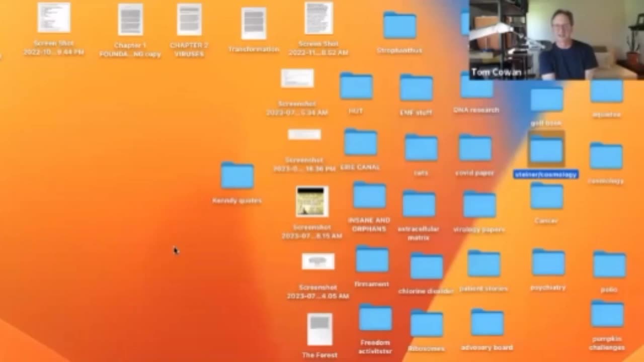The height and width of the screenshot is (362, 644).
Task: Select the firmament folder
Action: (x=372, y=260)
